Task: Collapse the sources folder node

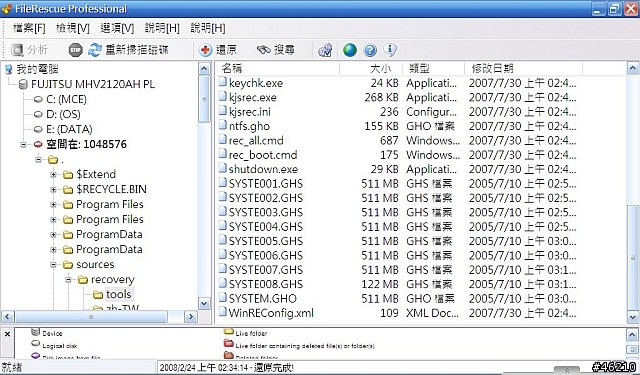Action: point(53,265)
